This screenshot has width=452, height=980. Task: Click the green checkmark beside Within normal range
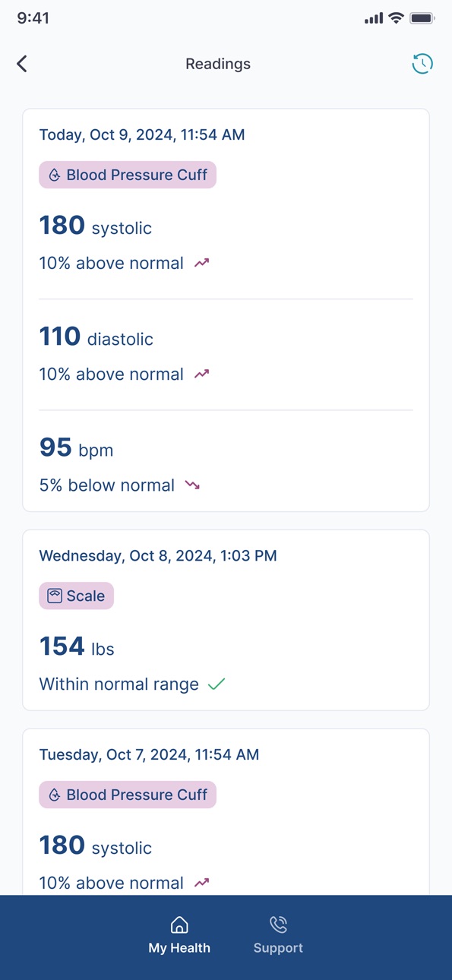point(217,684)
